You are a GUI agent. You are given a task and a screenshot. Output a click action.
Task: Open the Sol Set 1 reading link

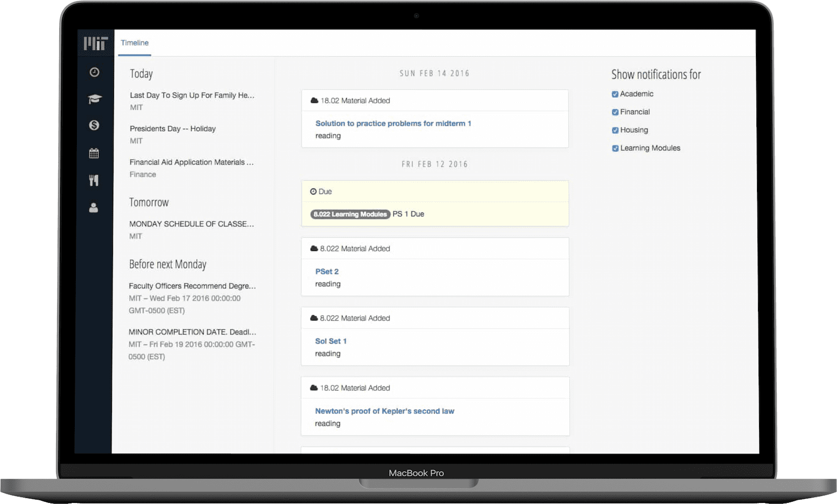coord(331,341)
